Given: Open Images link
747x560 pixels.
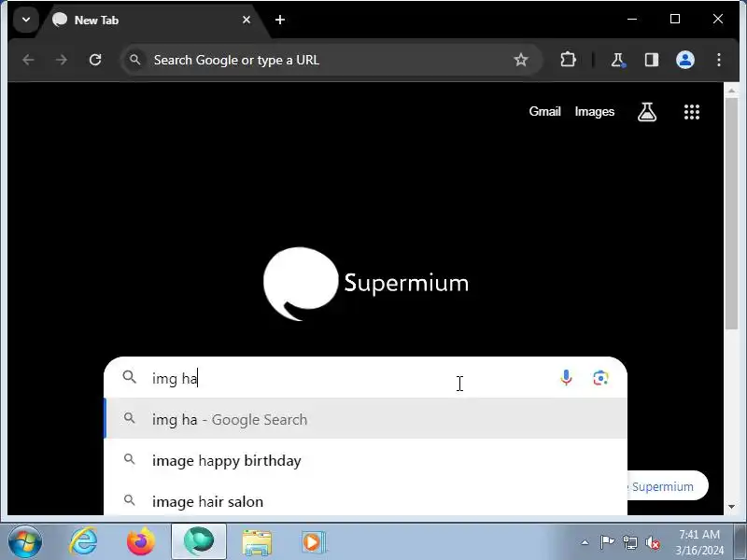Looking at the screenshot, I should [595, 111].
